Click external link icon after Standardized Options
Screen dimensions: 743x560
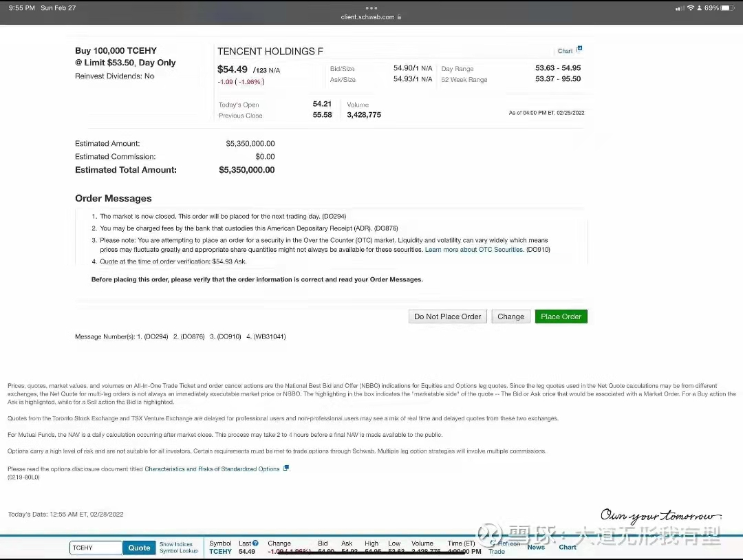[x=286, y=469]
